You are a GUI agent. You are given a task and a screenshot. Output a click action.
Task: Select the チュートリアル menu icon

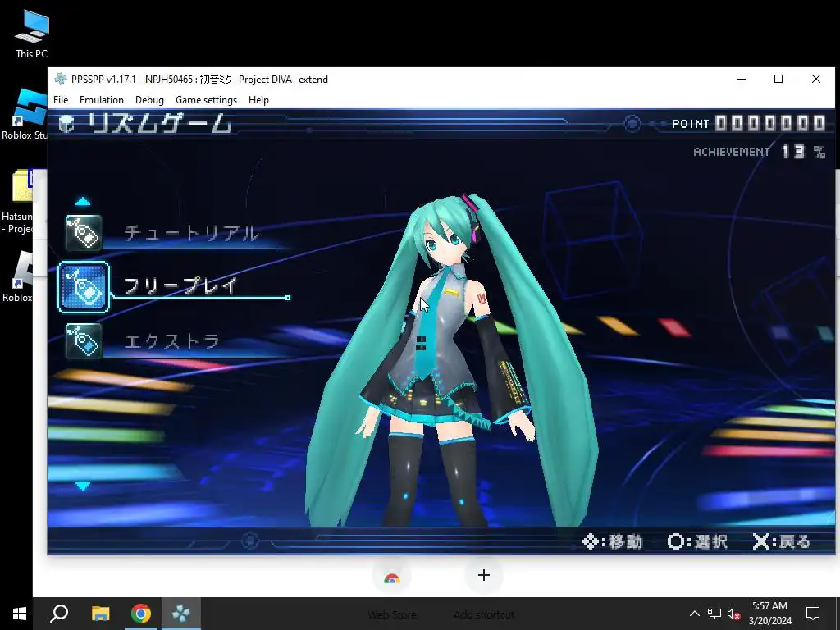(84, 233)
